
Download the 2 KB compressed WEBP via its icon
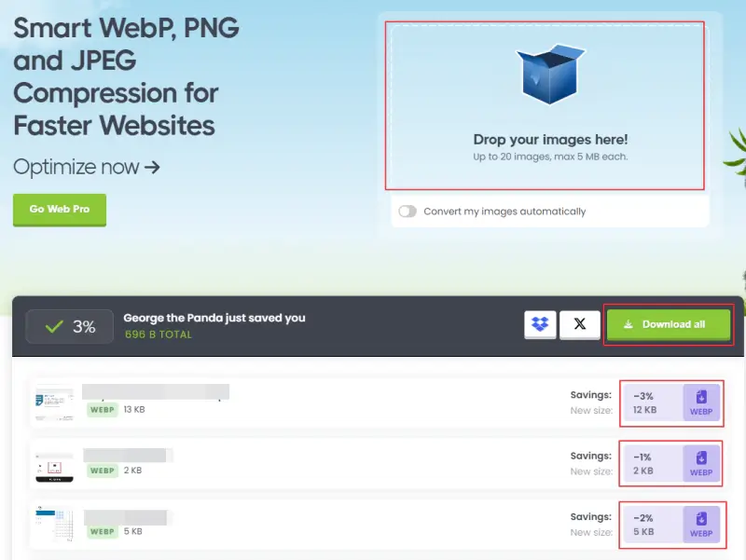(x=701, y=463)
